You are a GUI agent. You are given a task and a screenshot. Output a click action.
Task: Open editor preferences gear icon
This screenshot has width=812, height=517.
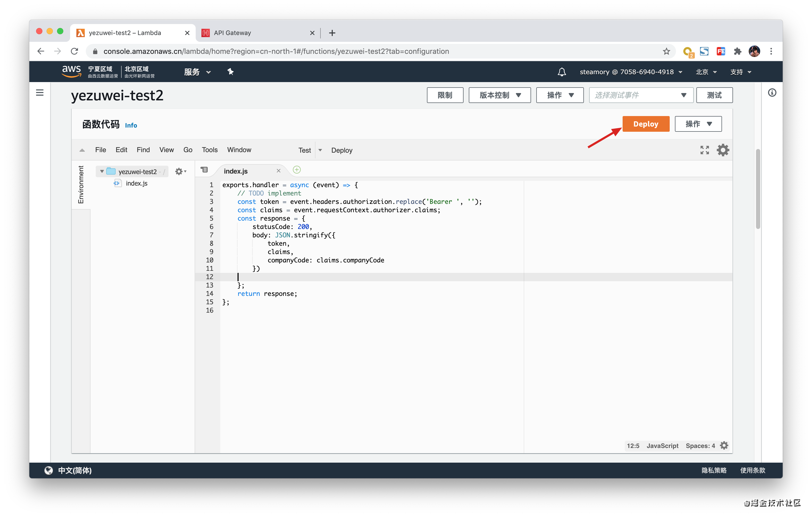(723, 150)
